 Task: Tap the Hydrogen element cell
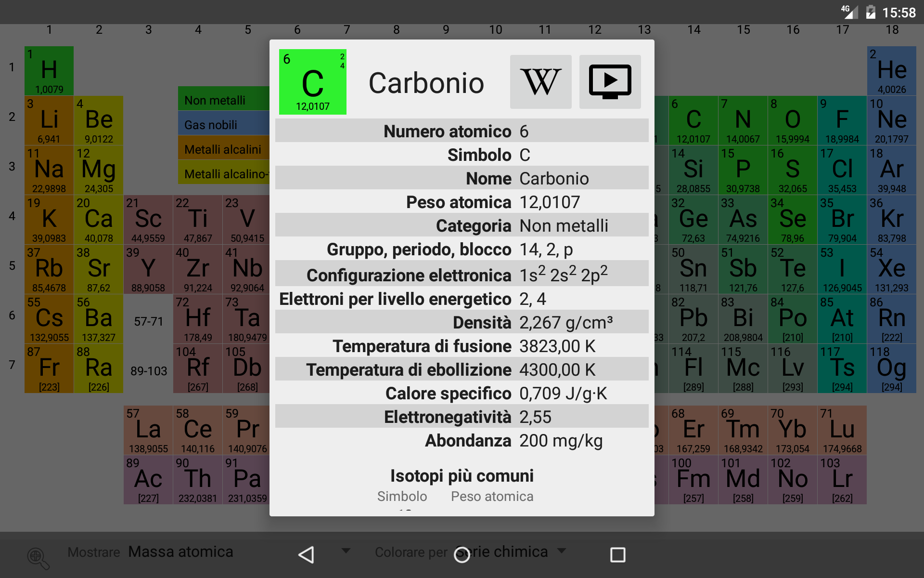point(49,71)
